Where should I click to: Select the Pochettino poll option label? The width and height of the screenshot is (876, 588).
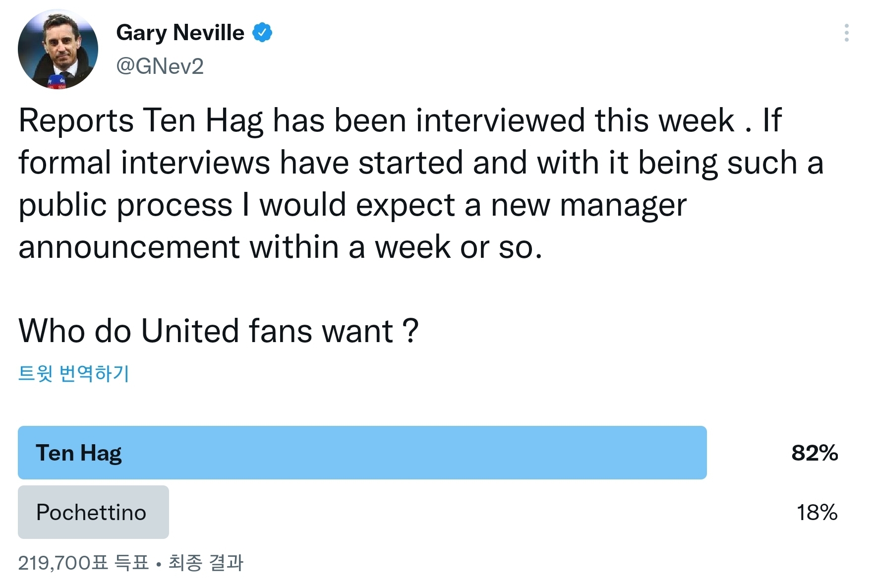point(91,512)
